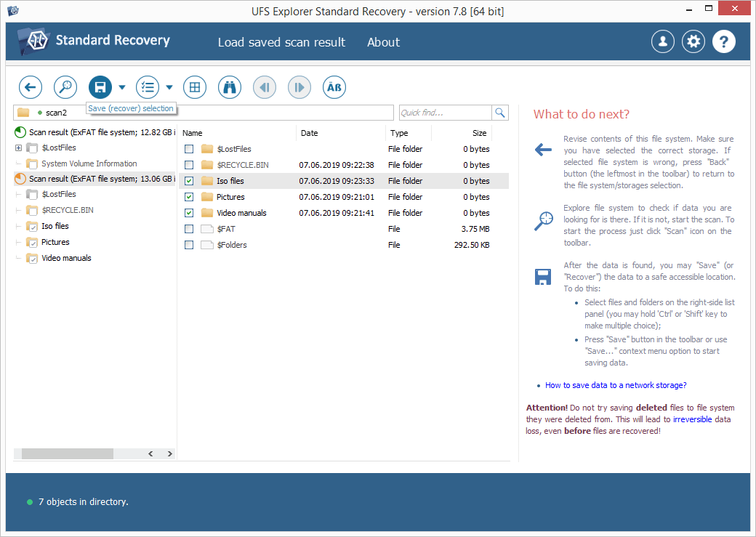Check the $Folders file checkbox

(x=189, y=245)
